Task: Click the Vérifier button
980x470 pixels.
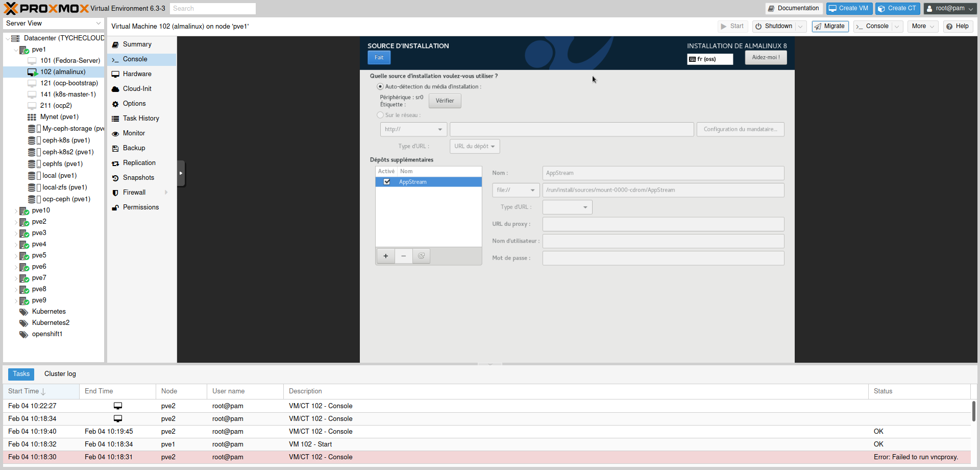Action: [x=445, y=101]
